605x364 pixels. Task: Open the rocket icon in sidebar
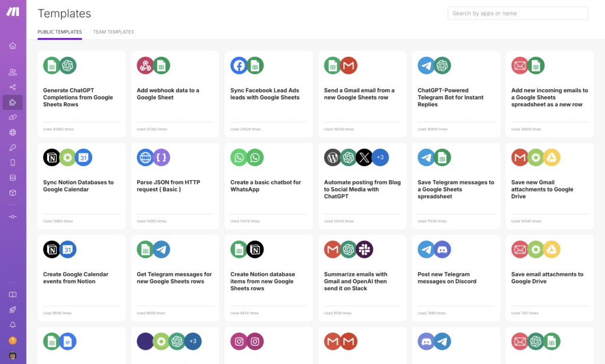[x=12, y=310]
